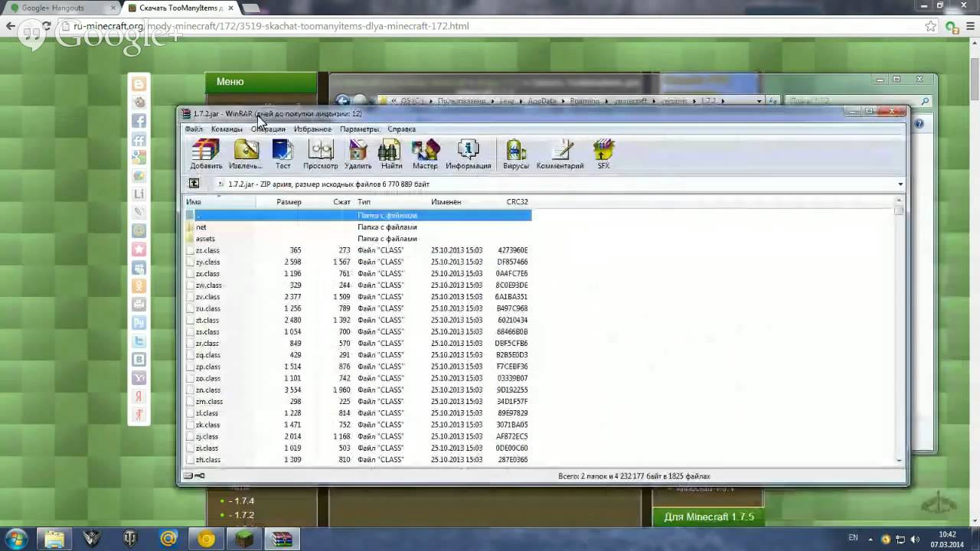This screenshot has width=980, height=551.
Task: Click the WinRAR taskbar icon
Action: (282, 539)
